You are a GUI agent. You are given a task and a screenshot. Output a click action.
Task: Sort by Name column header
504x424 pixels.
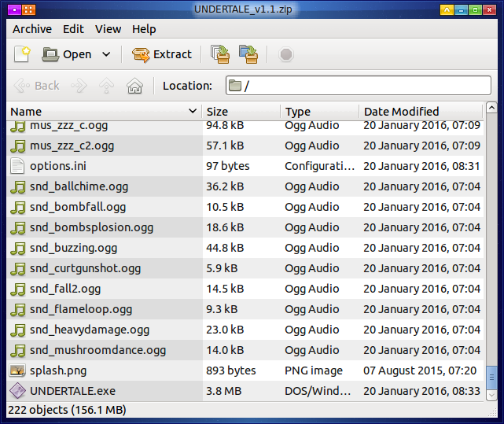[x=104, y=112]
